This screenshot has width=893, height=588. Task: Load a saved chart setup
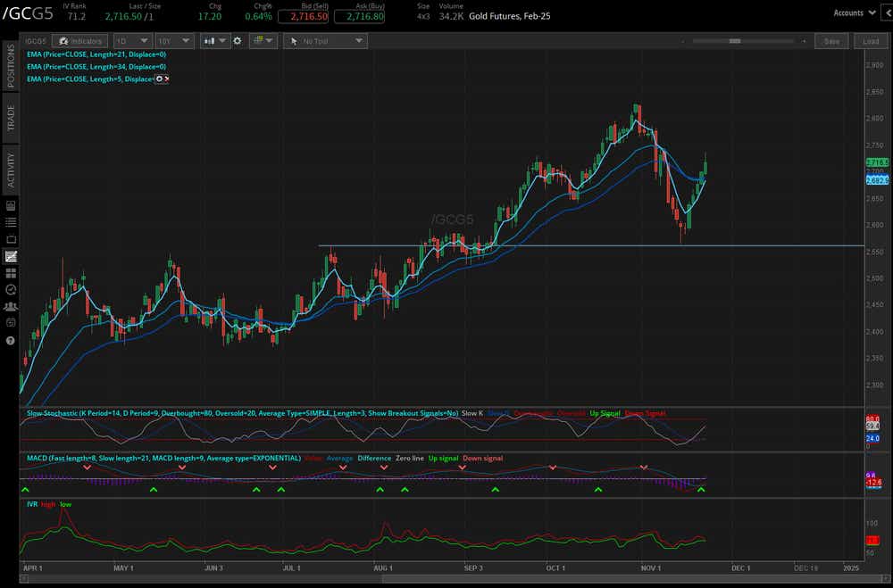coord(870,40)
